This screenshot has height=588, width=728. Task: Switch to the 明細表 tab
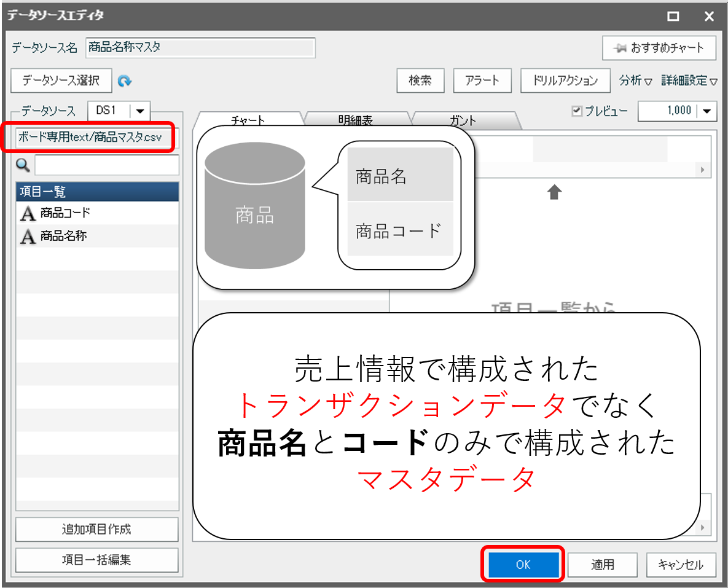tap(356, 120)
